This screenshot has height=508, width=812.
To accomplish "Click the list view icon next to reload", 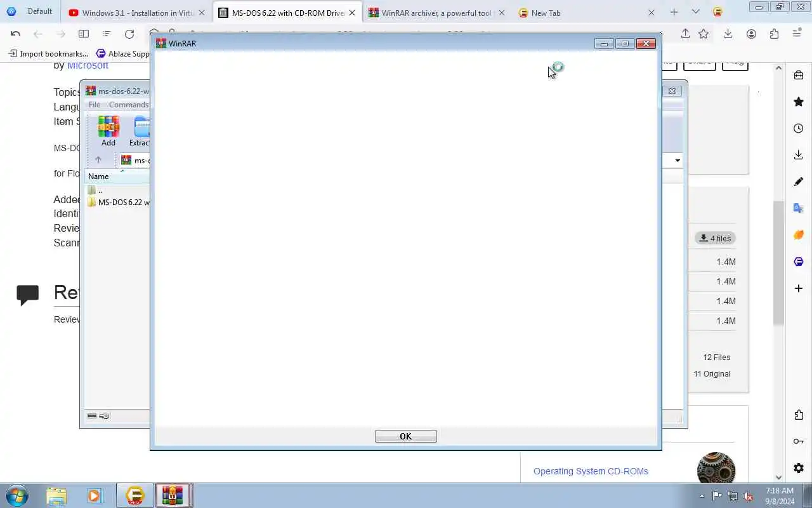I will pyautogui.click(x=106, y=34).
